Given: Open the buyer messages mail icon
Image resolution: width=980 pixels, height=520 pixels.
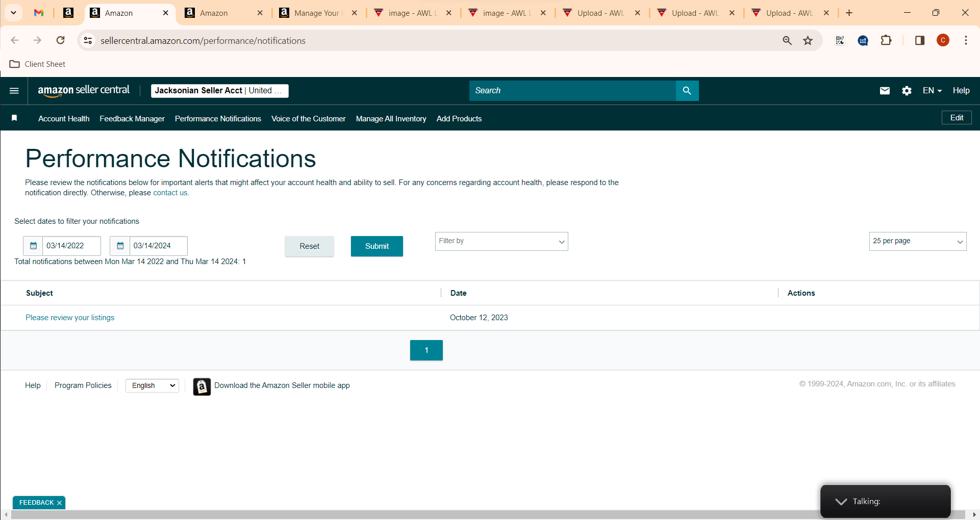Looking at the screenshot, I should (x=885, y=91).
